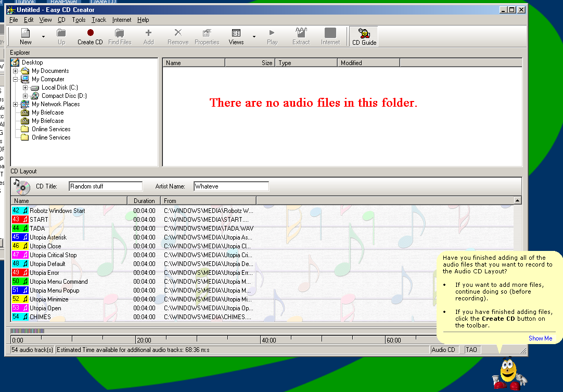Click the Find Files toolbar icon

[120, 36]
